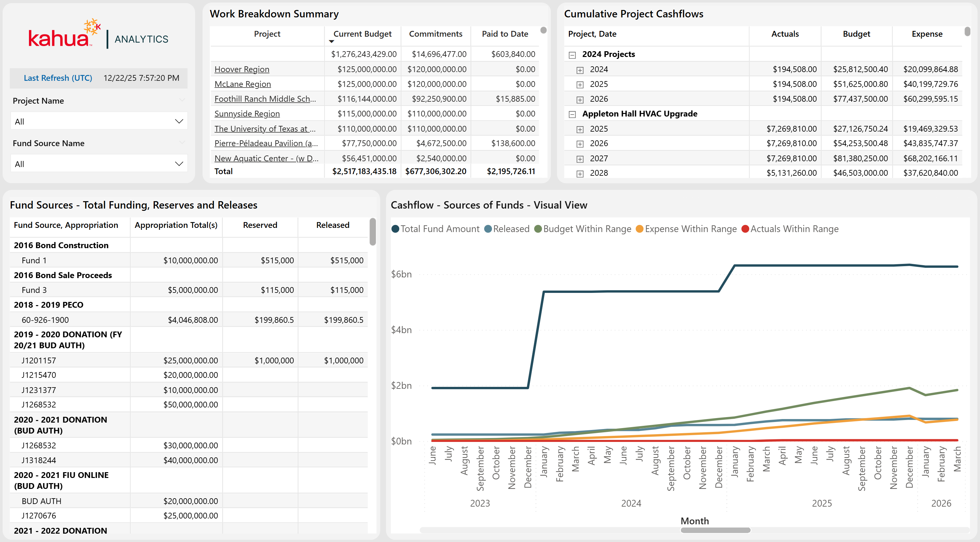Expand 2027 row under Appleton Hall
This screenshot has width=980, height=542.
[x=580, y=159]
